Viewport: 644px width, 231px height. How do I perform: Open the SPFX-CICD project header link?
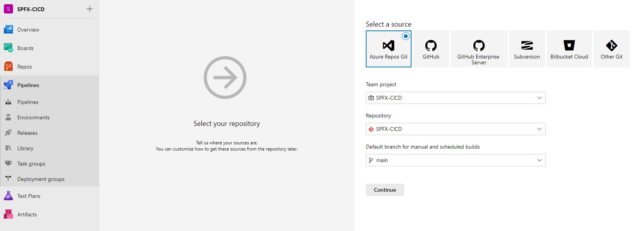31,9
